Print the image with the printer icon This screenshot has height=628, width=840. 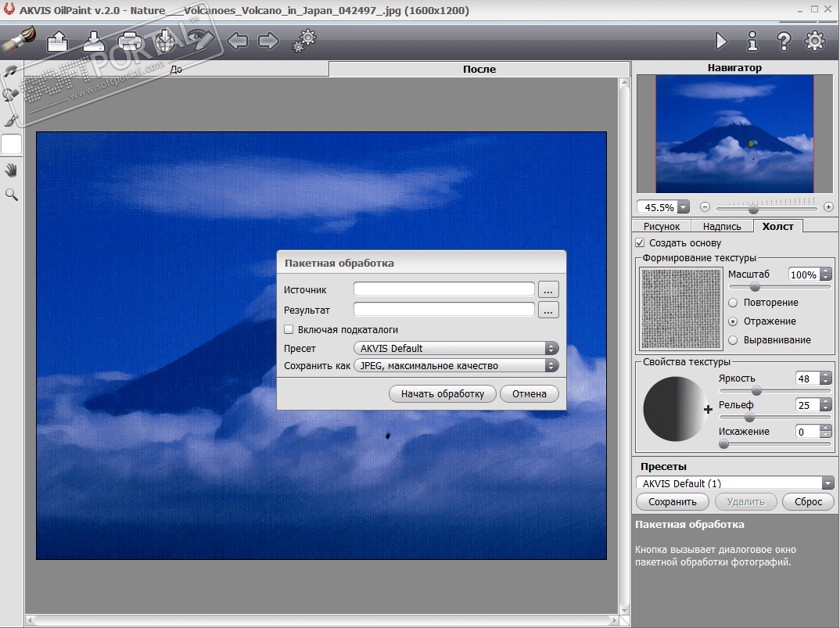point(130,41)
